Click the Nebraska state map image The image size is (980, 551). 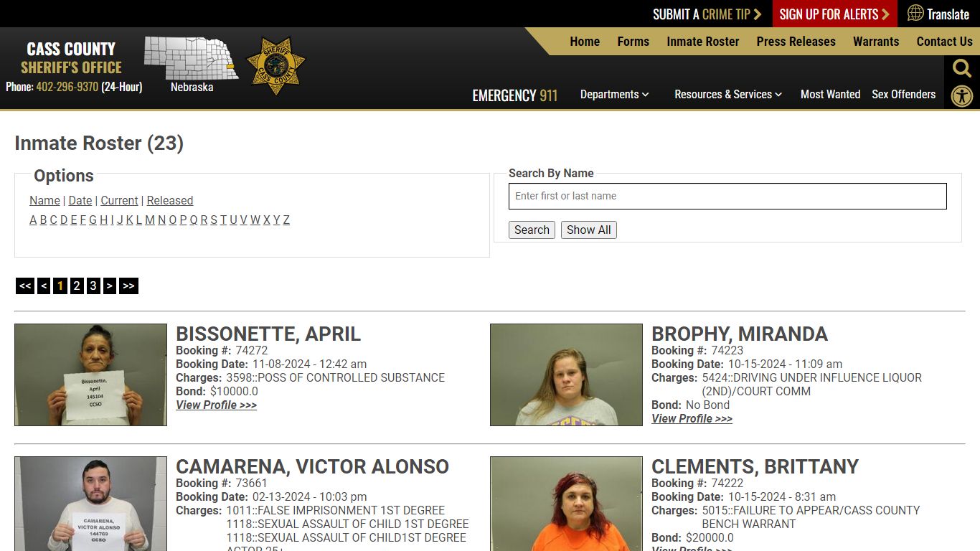[x=192, y=57]
